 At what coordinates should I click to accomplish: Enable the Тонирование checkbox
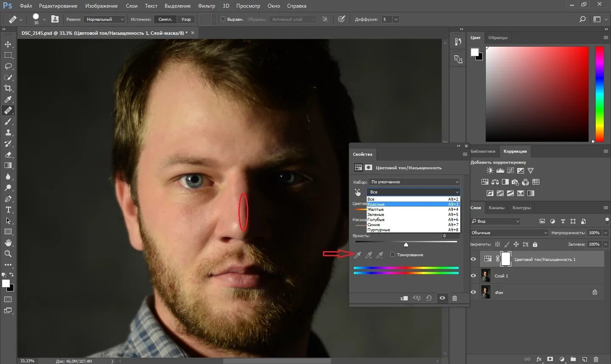pyautogui.click(x=392, y=255)
